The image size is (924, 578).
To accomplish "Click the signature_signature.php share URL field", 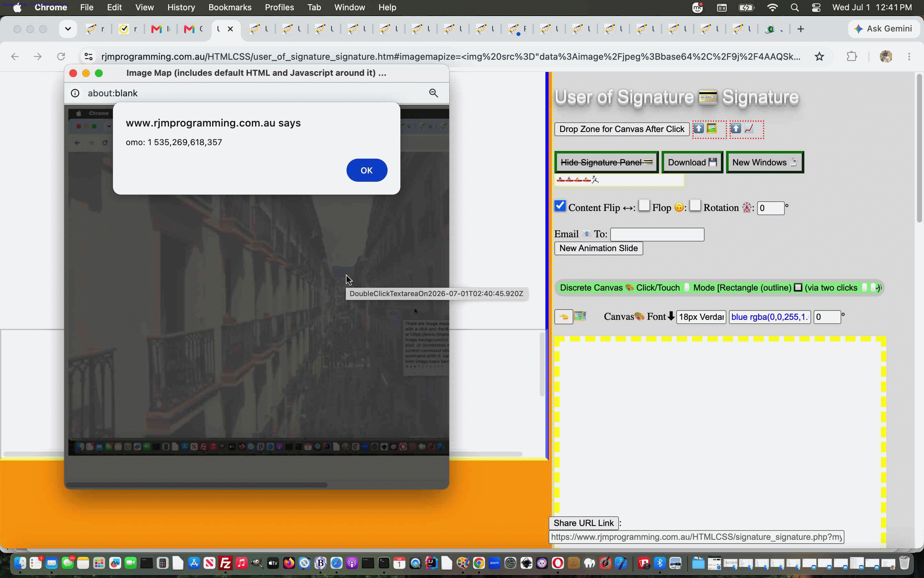I will pyautogui.click(x=696, y=537).
